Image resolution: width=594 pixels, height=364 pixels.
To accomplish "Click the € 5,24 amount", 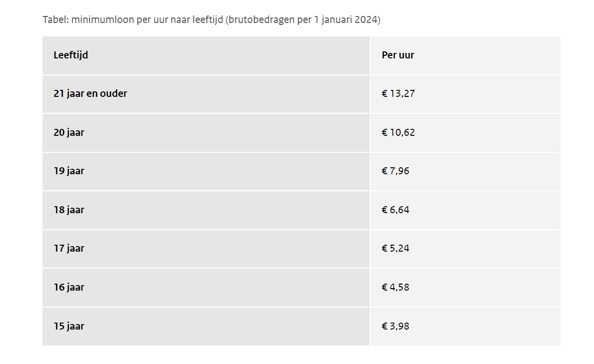I will (396, 249).
